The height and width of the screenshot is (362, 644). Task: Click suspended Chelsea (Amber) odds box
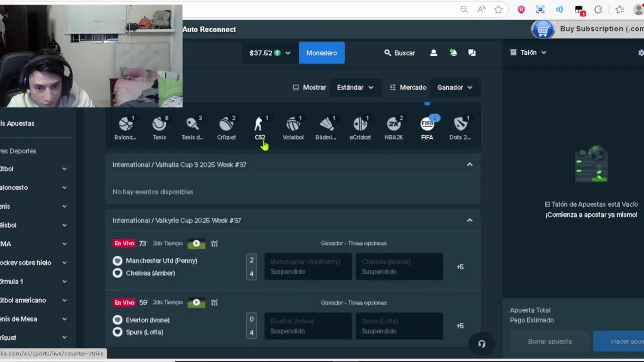(x=399, y=266)
